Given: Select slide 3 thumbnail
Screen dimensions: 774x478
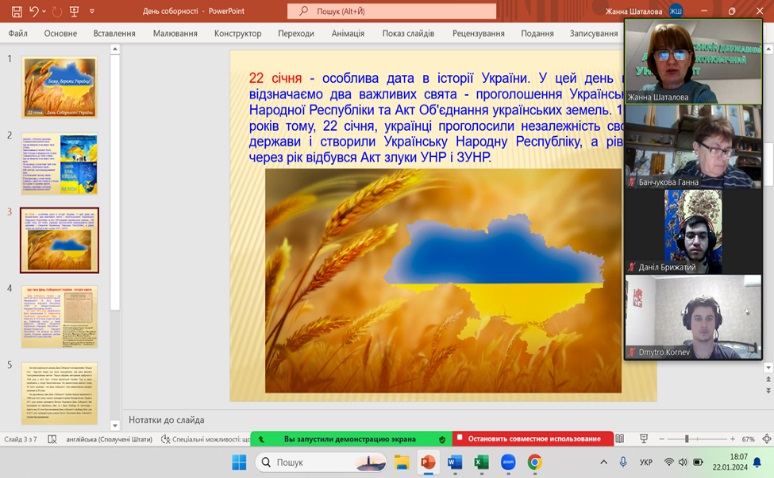Looking at the screenshot, I should click(59, 240).
